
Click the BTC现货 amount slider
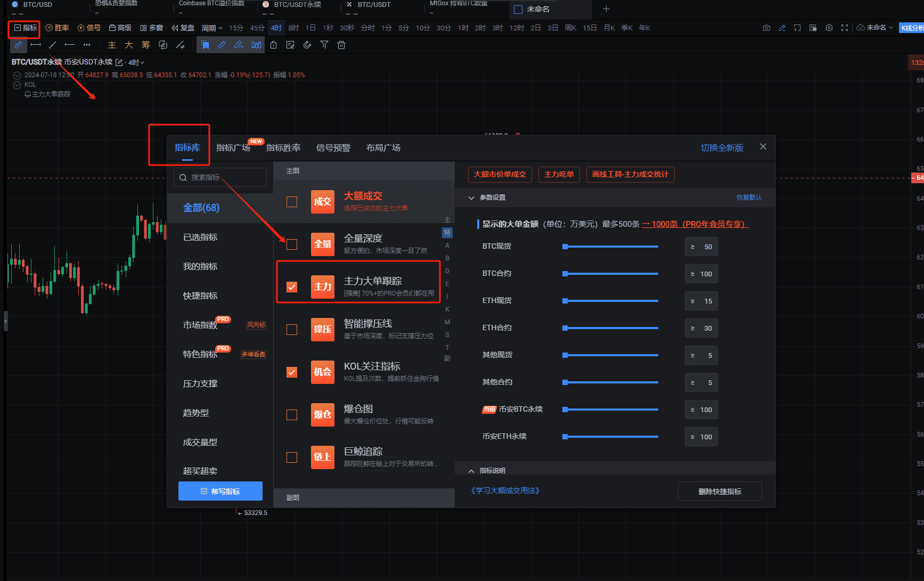pos(610,247)
